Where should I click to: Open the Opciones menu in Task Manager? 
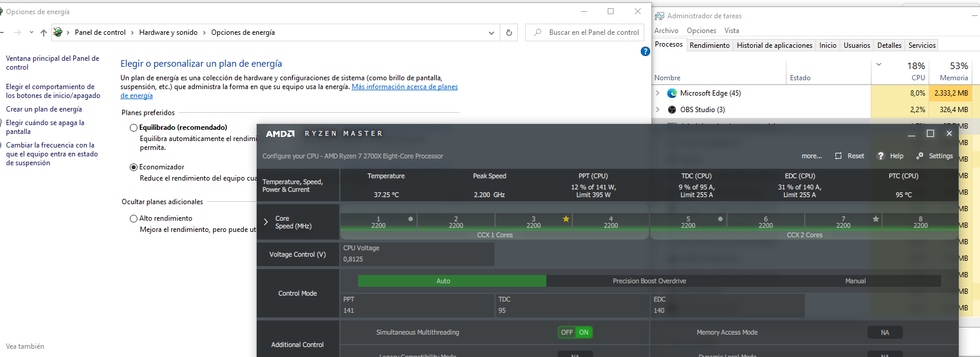click(701, 31)
